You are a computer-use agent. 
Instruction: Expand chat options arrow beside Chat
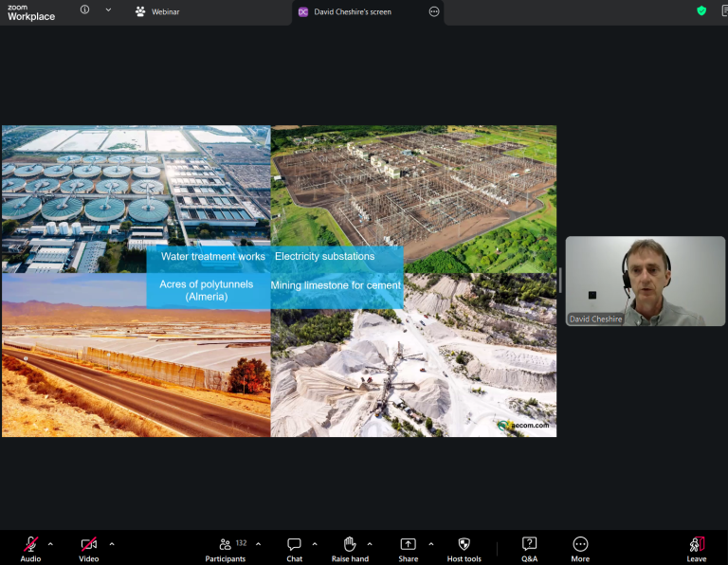pyautogui.click(x=315, y=544)
